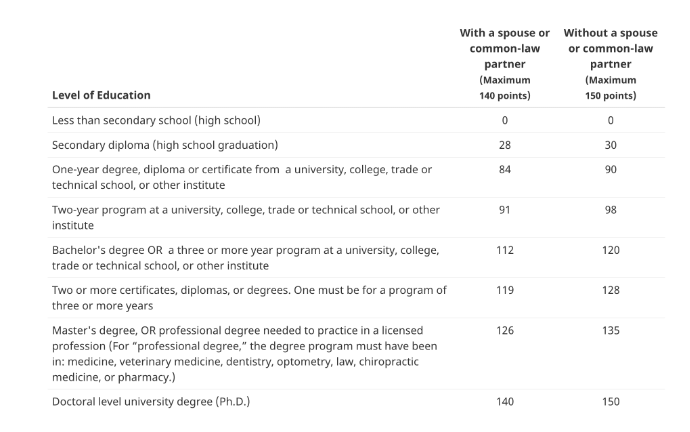
Task: Click the value 120 in the Bachelor's degree row
Action: 611,250
